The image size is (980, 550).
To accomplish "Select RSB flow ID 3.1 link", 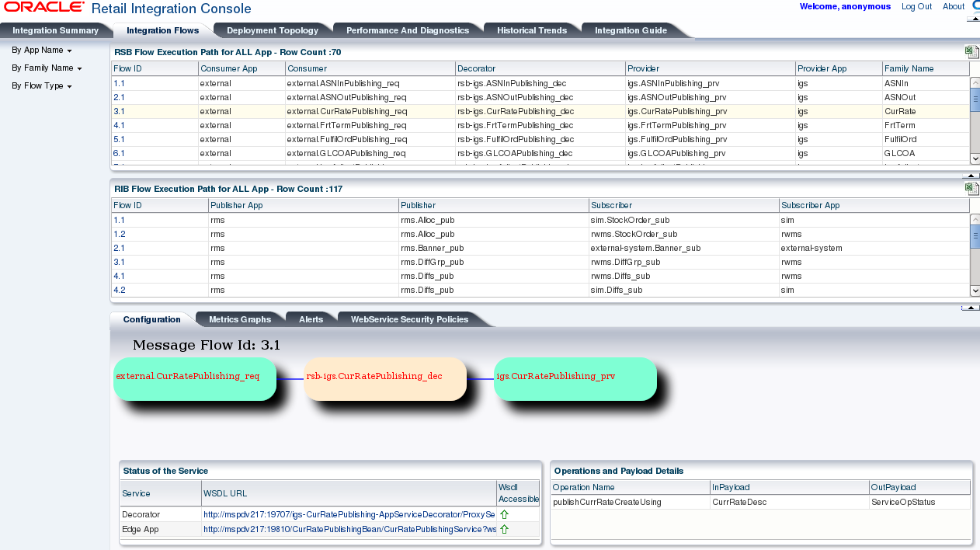I will [119, 111].
